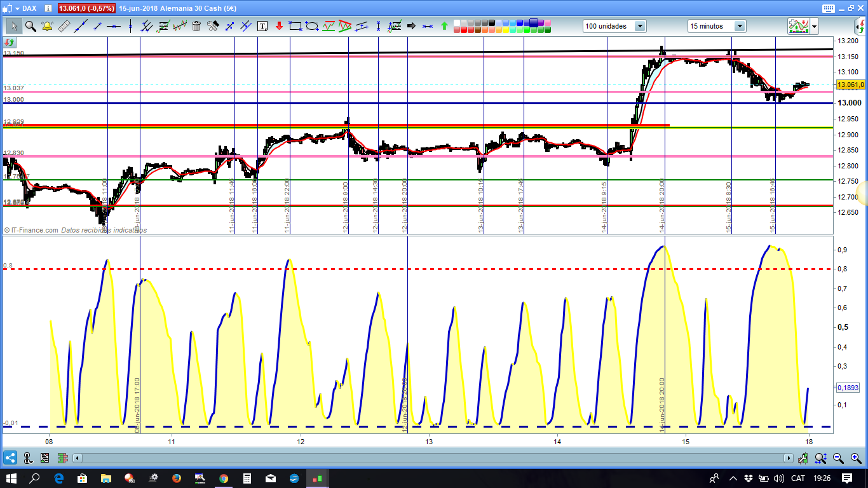The width and height of the screenshot is (868, 488).
Task: Click the add indicator chart button
Action: click(x=798, y=26)
